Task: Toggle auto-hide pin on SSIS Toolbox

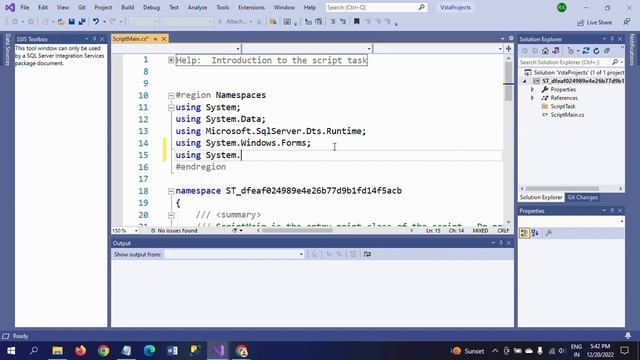Action: 94,39
